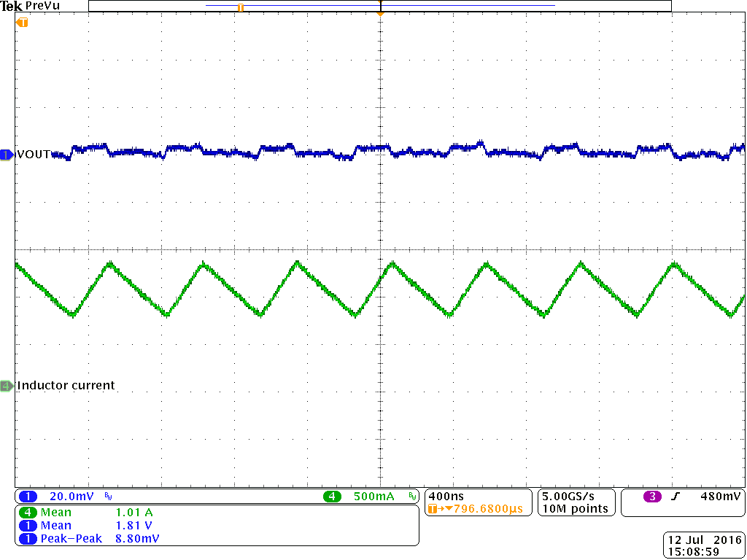
Task: Click the orange trigger position marker
Action: click(x=380, y=12)
